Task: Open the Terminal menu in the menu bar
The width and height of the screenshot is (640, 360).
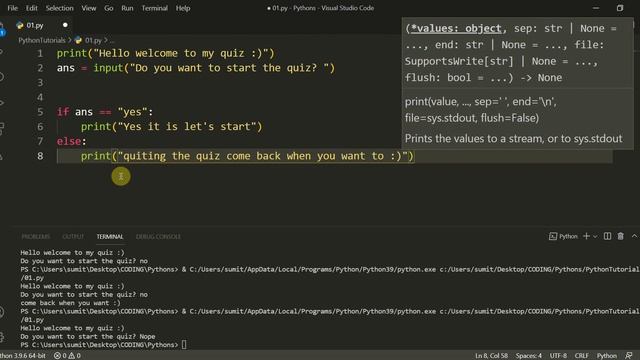Action: [155, 8]
